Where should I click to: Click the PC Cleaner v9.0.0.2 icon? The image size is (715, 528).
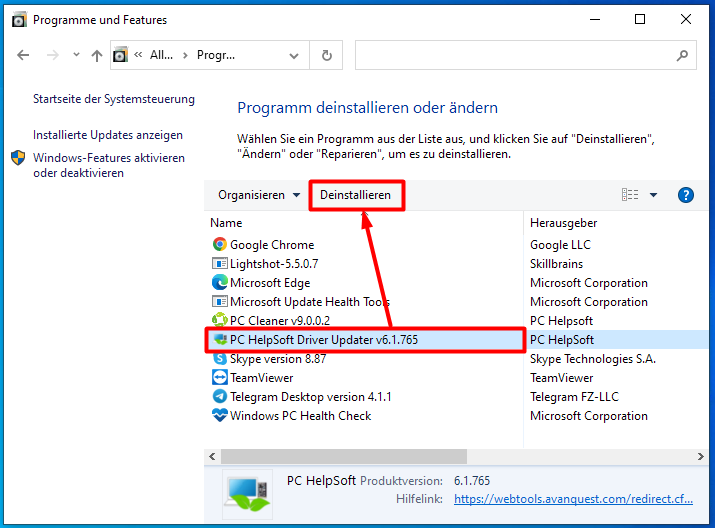coord(220,321)
